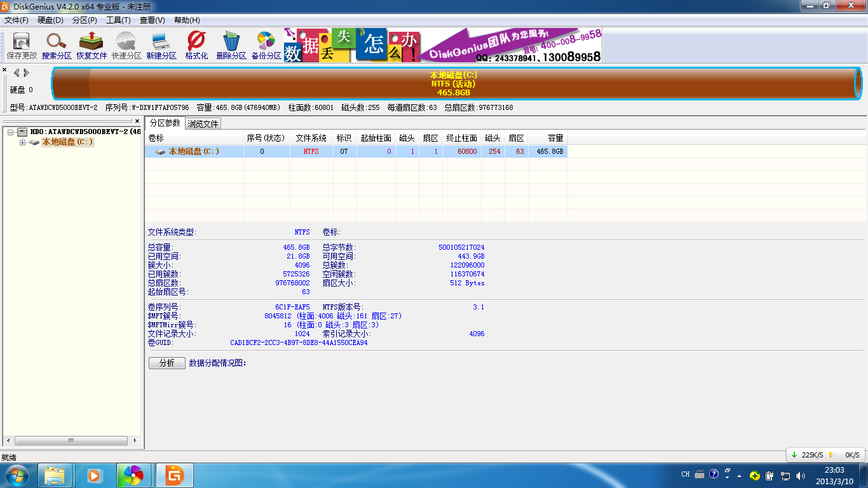Click the power battery tray icon
This screenshot has width=868, height=488.
tap(770, 475)
